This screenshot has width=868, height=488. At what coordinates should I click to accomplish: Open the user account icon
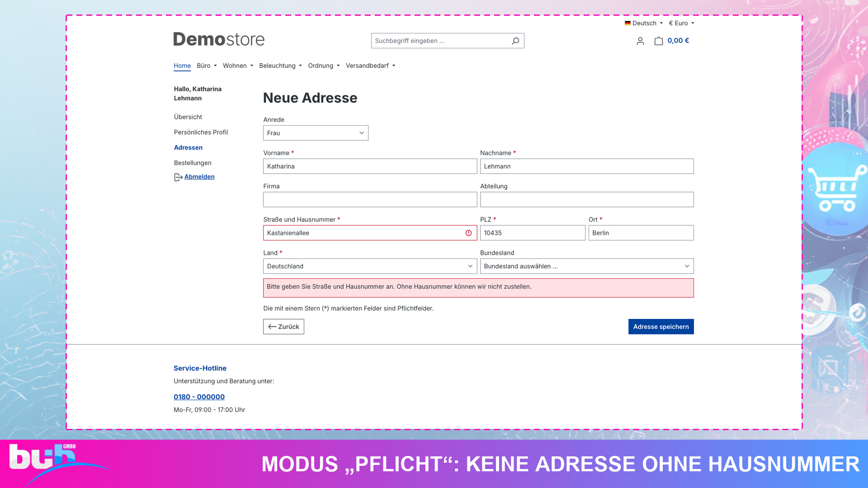640,41
